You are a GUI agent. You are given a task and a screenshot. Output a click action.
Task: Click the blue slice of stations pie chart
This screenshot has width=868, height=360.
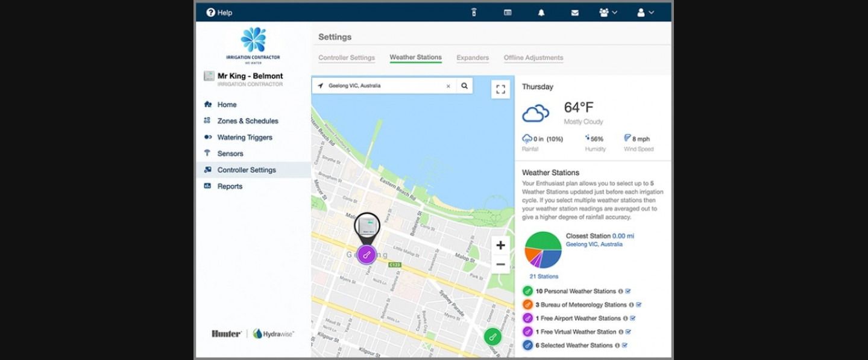click(552, 258)
